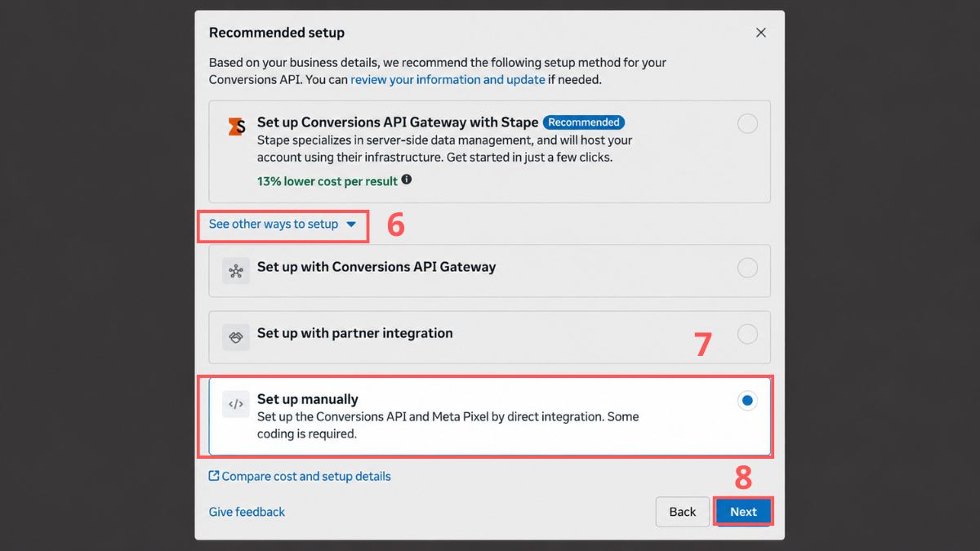The image size is (980, 551).
Task: Click the Conversions API Gateway hub icon
Action: click(236, 271)
